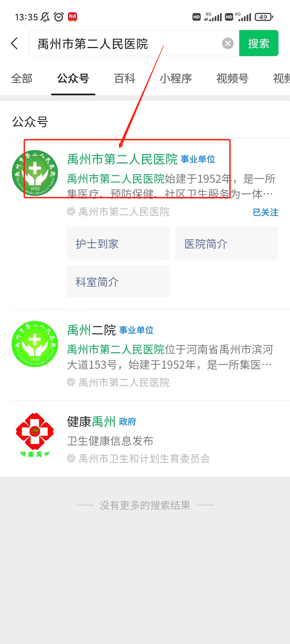Open the 百科 tab

tap(125, 79)
